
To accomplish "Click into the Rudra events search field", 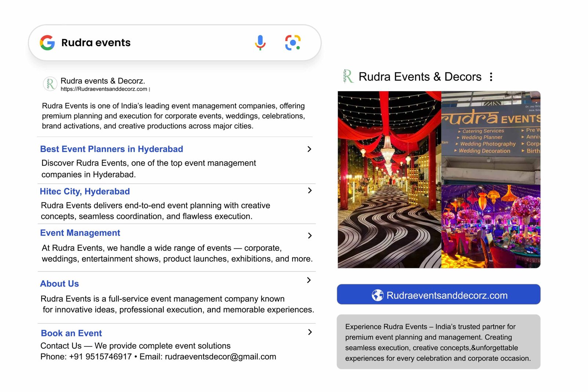I will tap(154, 43).
